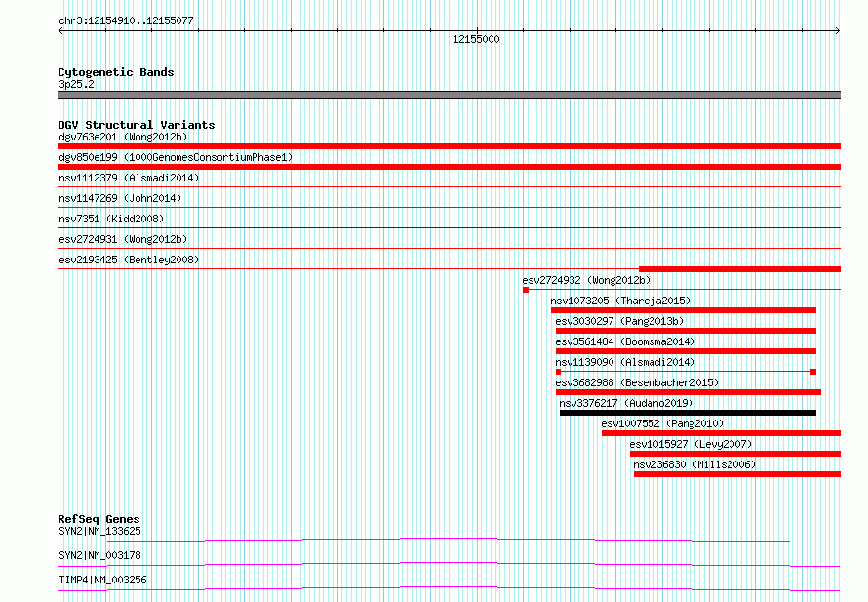Click the Cytogenetic Bands track title
868x602 pixels.
(x=116, y=72)
